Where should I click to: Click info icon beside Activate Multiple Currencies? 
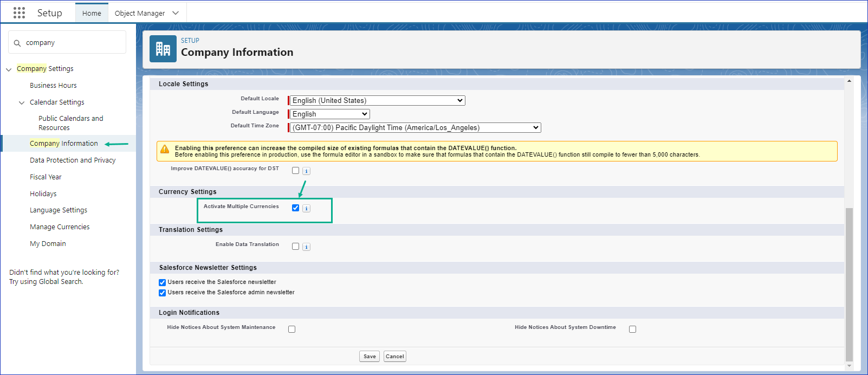click(x=306, y=209)
